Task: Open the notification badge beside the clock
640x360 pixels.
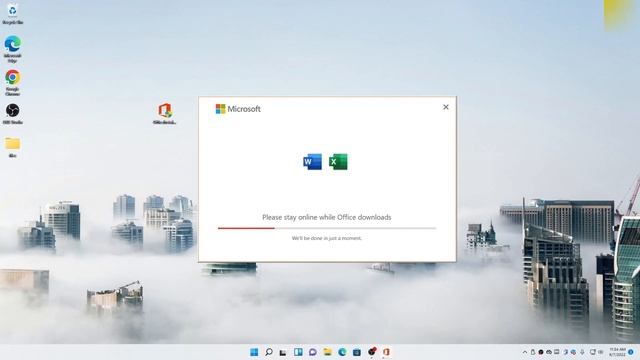Action: pyautogui.click(x=631, y=352)
